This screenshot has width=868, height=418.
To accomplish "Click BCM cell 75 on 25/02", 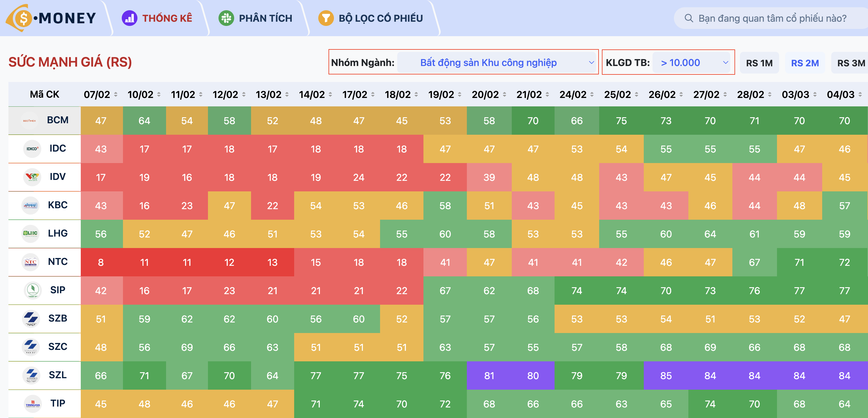I will (621, 121).
